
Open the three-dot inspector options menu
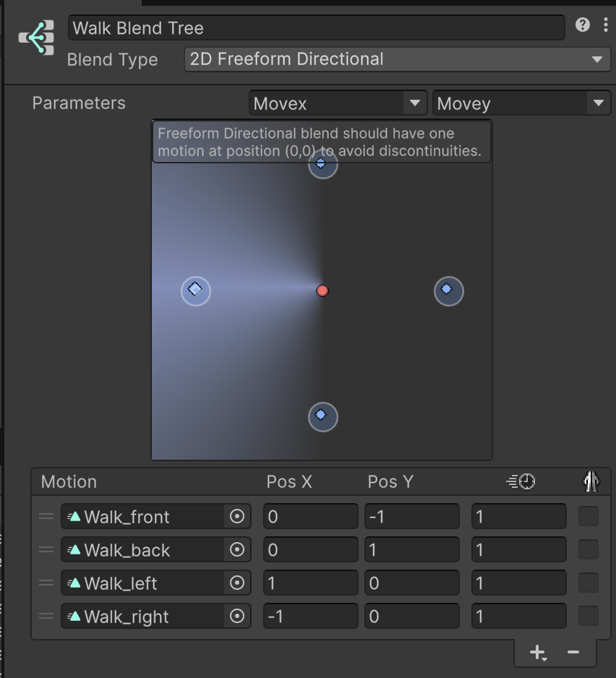click(606, 25)
